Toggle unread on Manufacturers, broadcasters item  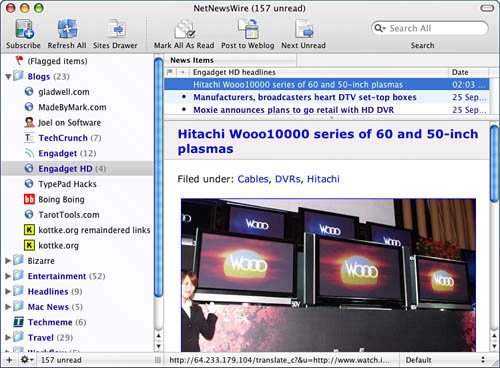coord(184,97)
